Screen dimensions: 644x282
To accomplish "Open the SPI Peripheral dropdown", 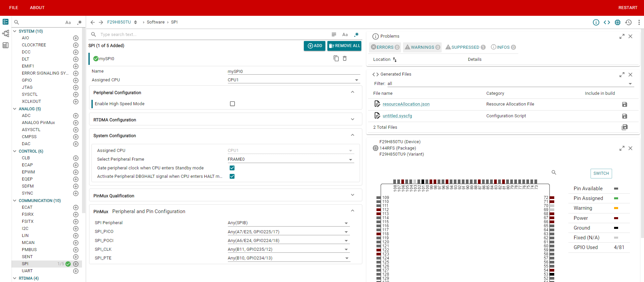I will click(289, 223).
